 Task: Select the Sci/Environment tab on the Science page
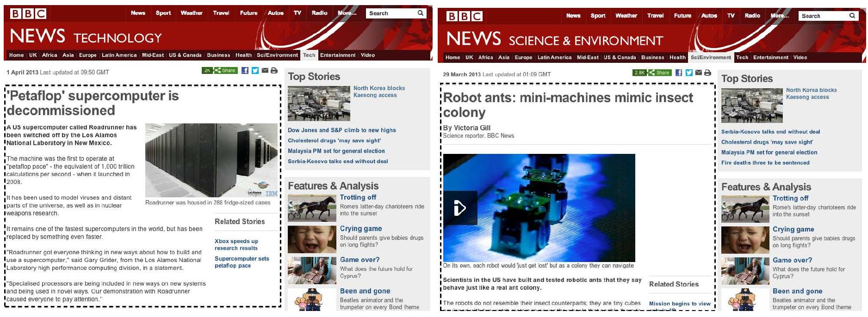pyautogui.click(x=711, y=58)
